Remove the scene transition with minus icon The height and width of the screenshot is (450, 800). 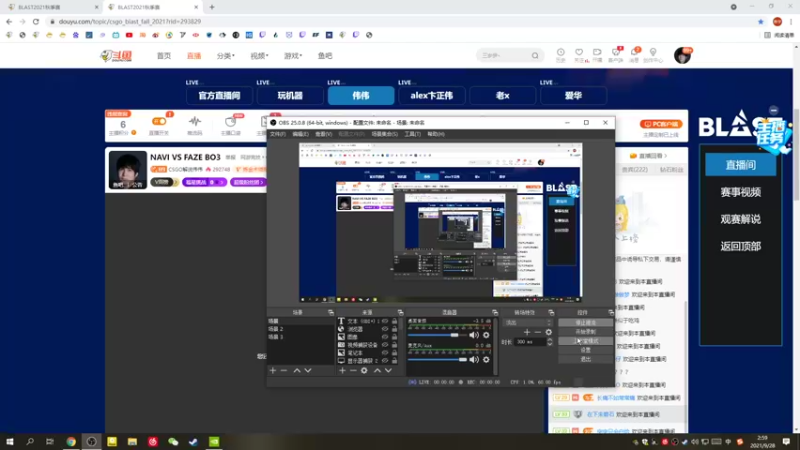pos(538,332)
